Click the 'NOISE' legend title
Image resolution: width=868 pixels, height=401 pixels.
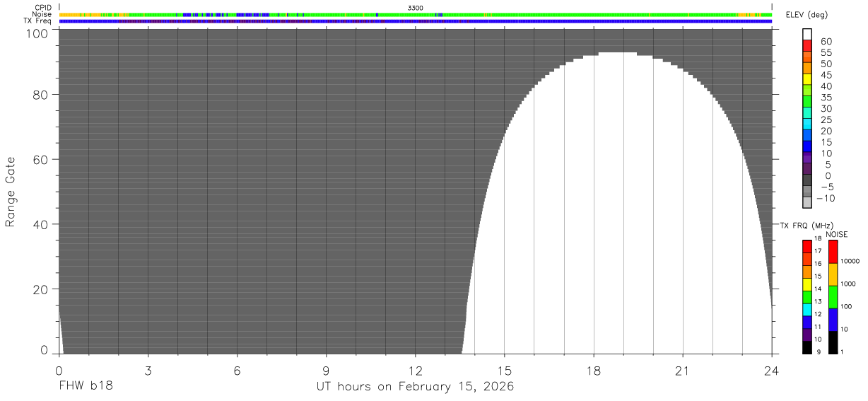point(836,234)
